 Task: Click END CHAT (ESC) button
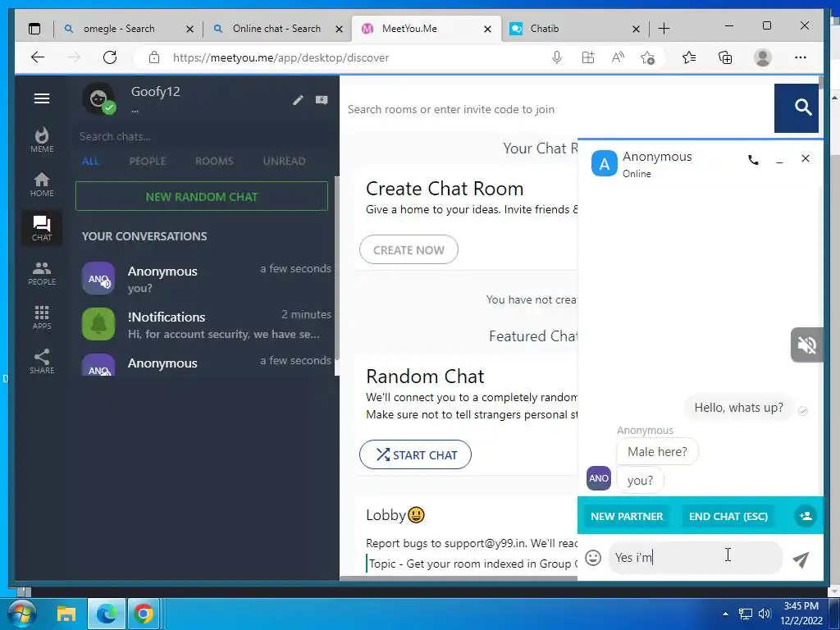pyautogui.click(x=728, y=517)
